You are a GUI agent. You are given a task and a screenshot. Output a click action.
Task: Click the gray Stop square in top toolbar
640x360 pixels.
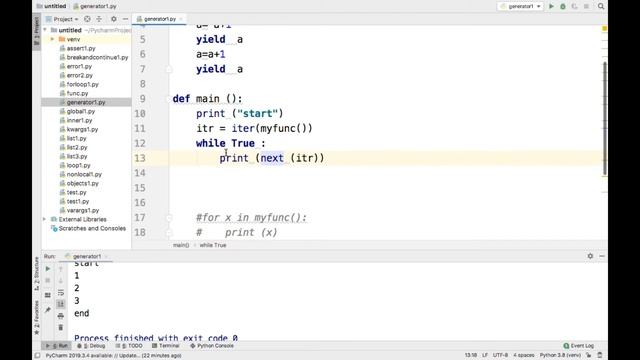point(586,7)
